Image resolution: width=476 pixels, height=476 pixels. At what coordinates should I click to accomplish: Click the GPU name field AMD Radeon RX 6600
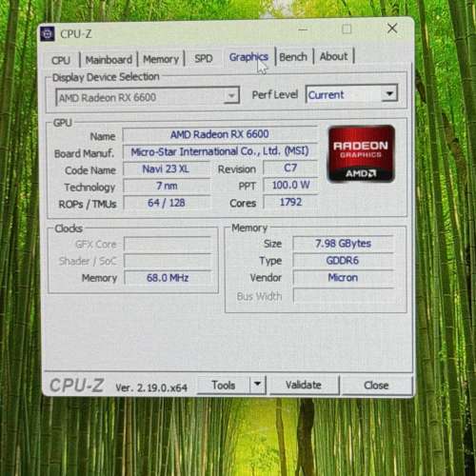[x=220, y=134]
